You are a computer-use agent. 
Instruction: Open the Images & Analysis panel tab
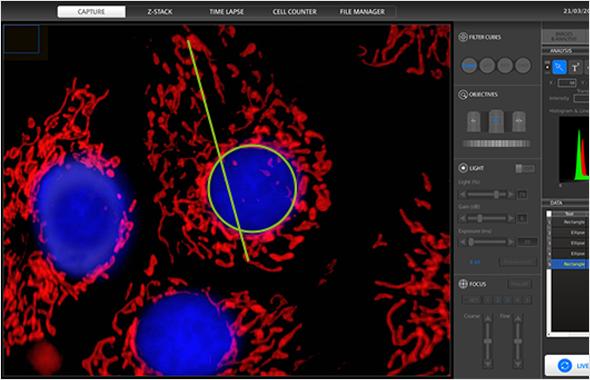click(564, 36)
